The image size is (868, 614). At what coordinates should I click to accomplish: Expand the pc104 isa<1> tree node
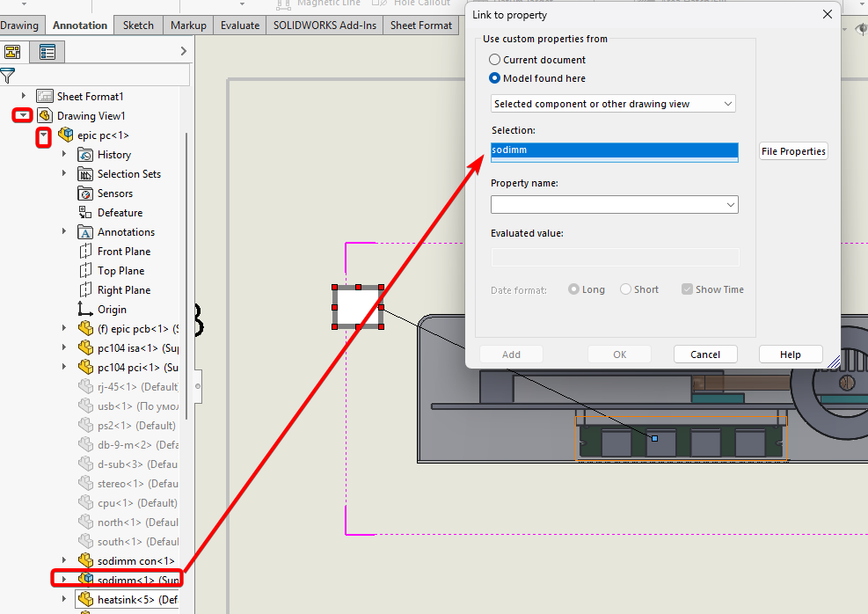click(64, 347)
